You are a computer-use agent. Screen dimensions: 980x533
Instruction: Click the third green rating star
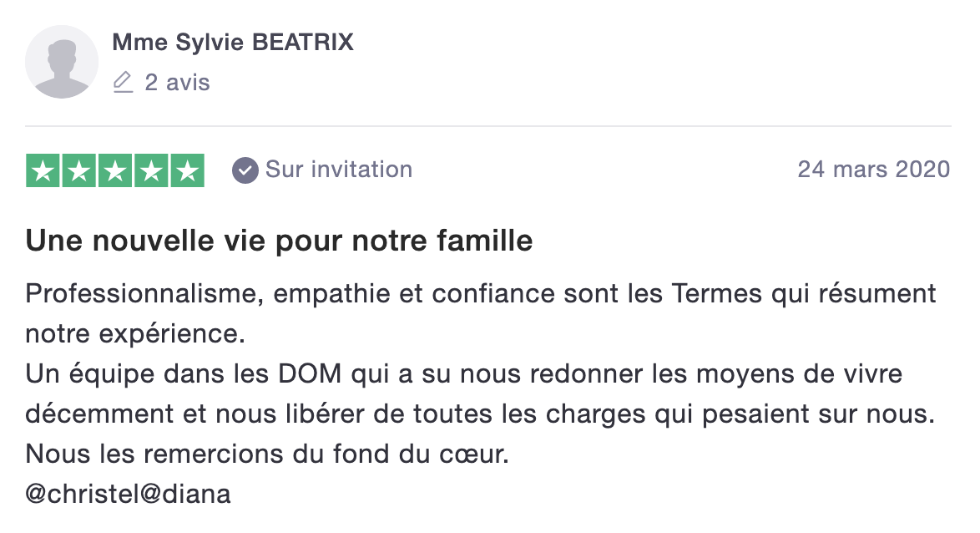pos(115,170)
